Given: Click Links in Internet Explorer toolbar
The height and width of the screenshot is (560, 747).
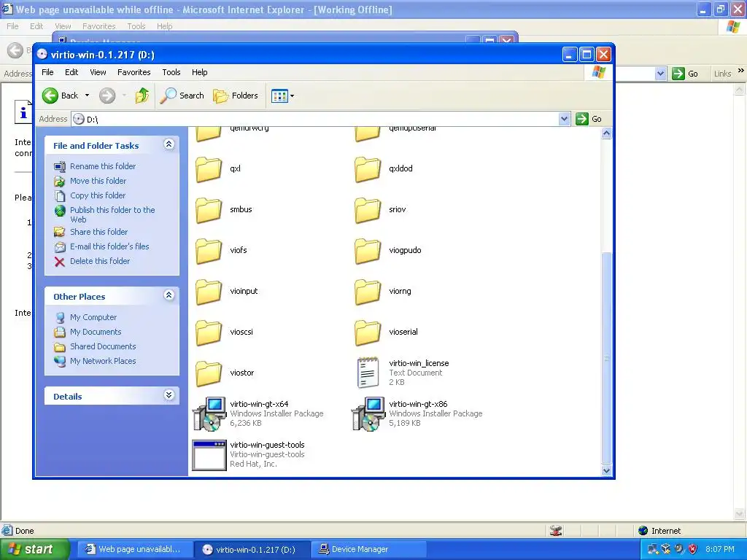Looking at the screenshot, I should [x=722, y=74].
